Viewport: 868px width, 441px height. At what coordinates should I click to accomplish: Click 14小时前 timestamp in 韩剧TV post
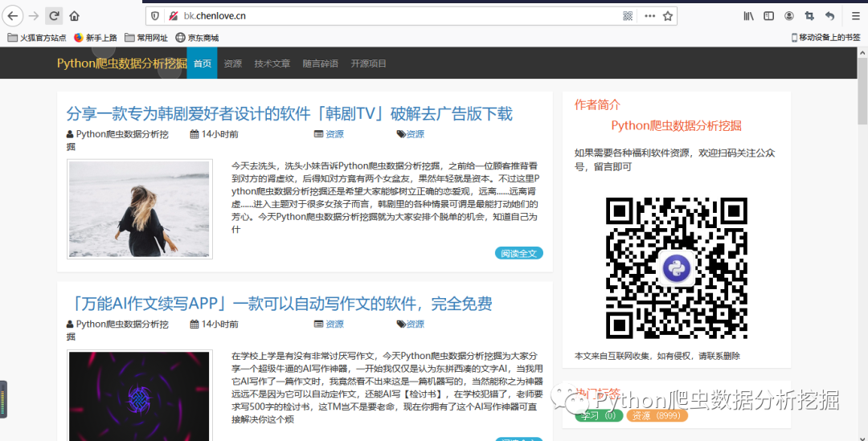tap(219, 134)
